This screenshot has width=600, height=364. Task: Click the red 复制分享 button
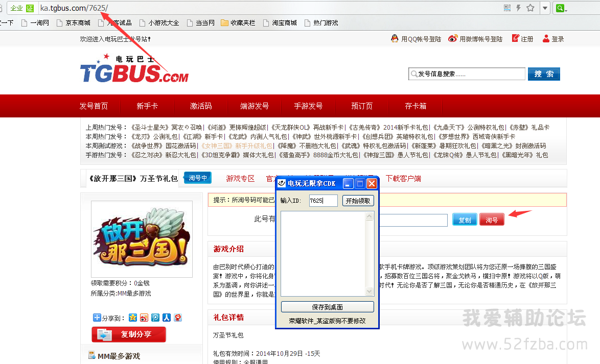coord(129,334)
